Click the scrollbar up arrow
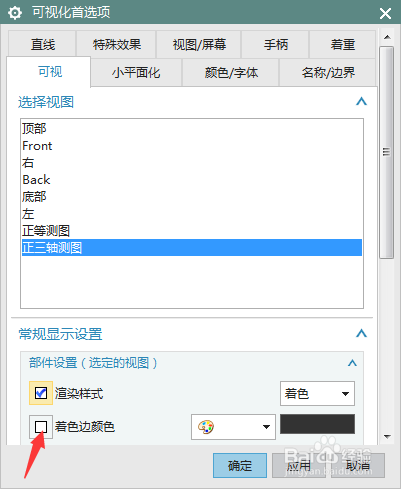This screenshot has width=401, height=489. coord(387,37)
